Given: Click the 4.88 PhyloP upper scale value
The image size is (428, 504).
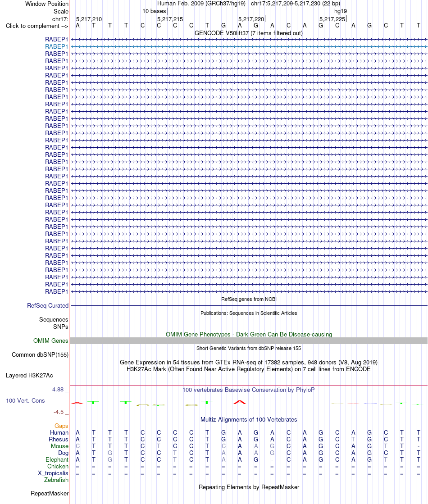Looking at the screenshot, I should [x=58, y=390].
